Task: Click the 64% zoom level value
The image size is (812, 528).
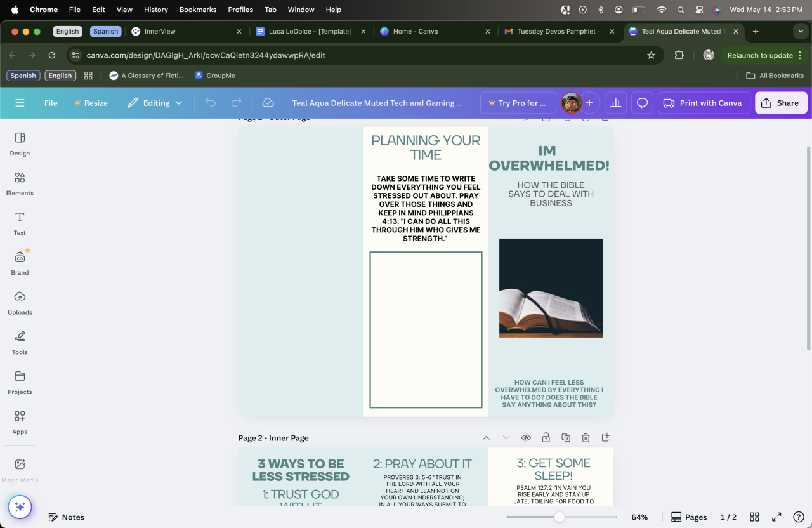Action: click(639, 517)
